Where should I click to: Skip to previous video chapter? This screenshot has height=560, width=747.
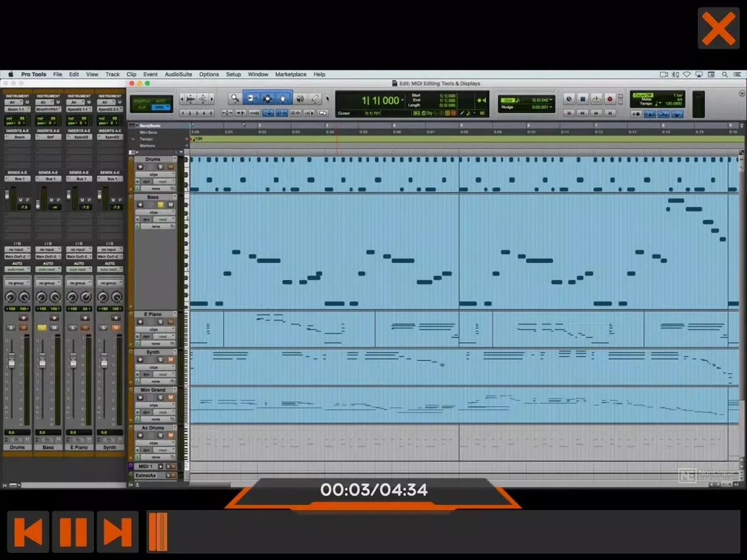(28, 532)
